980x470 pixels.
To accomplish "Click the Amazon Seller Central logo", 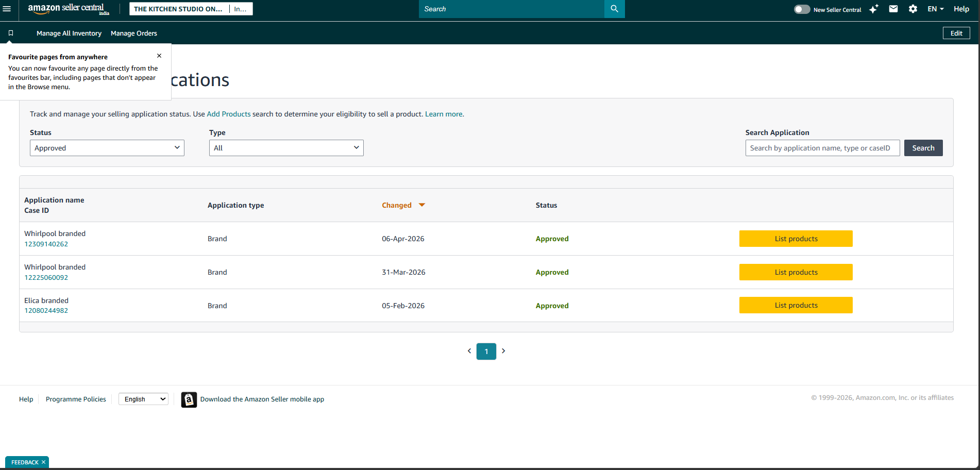I will click(68, 9).
